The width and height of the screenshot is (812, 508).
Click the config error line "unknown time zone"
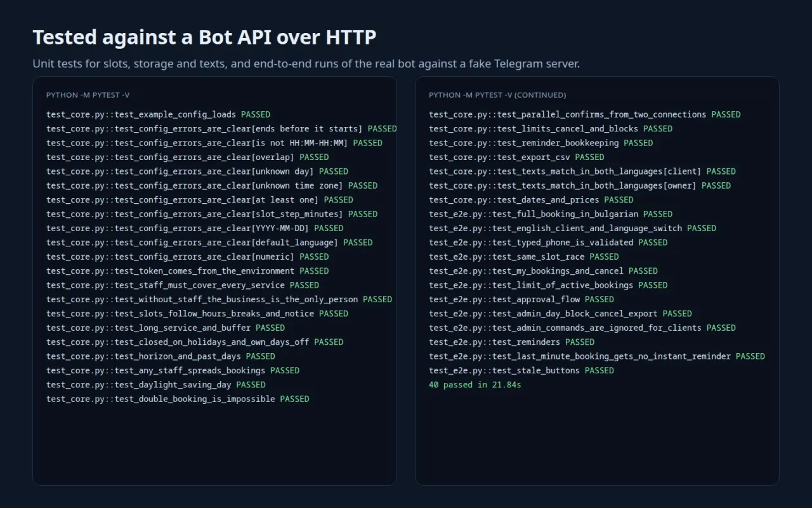tap(212, 185)
